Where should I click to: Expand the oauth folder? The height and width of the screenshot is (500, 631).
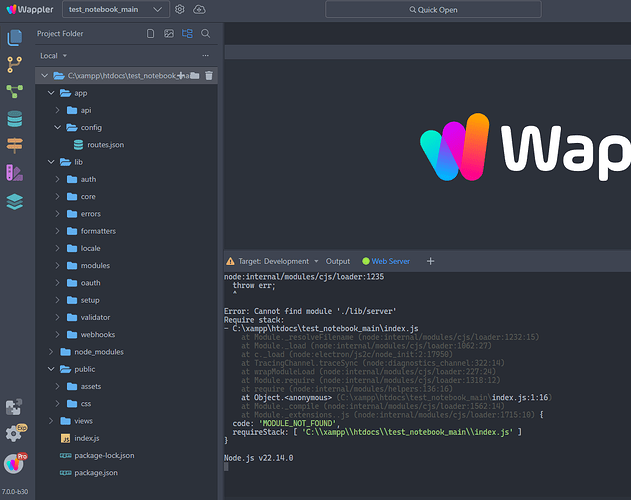click(58, 283)
